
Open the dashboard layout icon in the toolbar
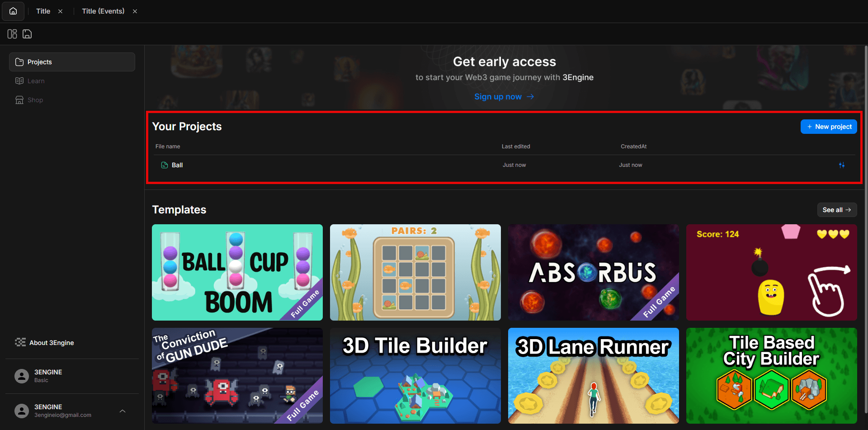pos(12,34)
